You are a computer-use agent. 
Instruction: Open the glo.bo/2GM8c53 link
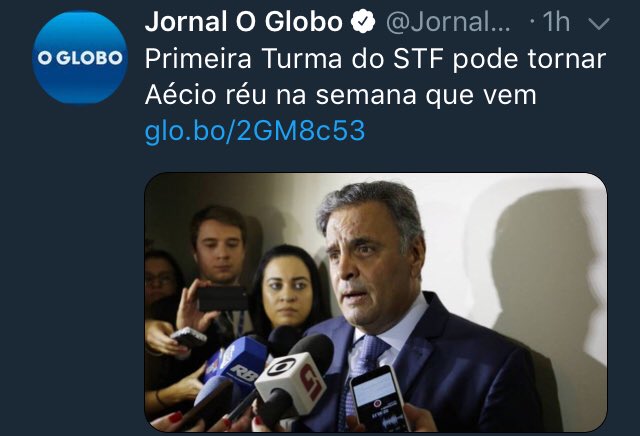[x=255, y=131]
